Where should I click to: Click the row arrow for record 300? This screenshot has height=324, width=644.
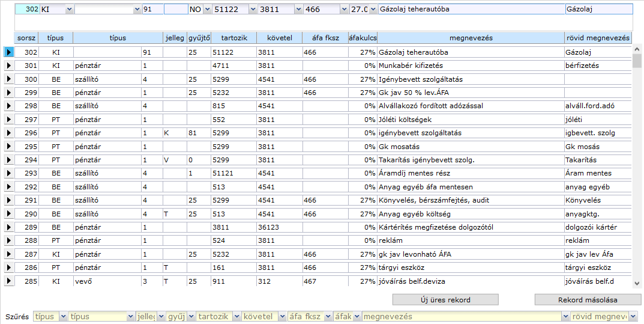tap(9, 79)
